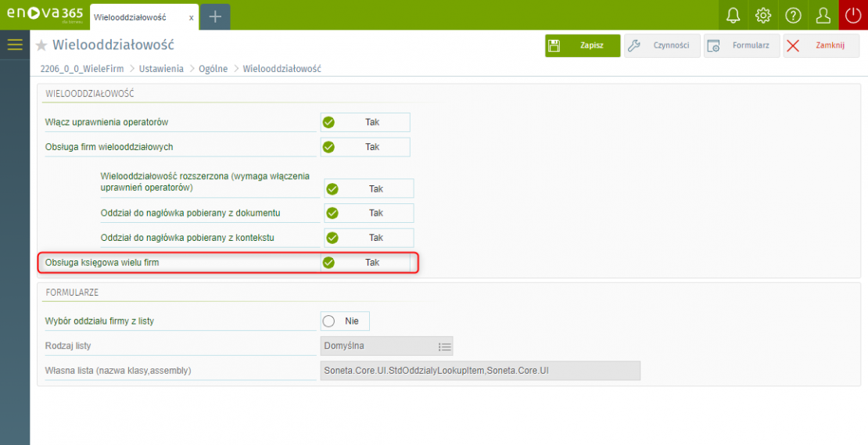Image resolution: width=868 pixels, height=445 pixels.
Task: Expand the Czynności actions menu
Action: [662, 45]
